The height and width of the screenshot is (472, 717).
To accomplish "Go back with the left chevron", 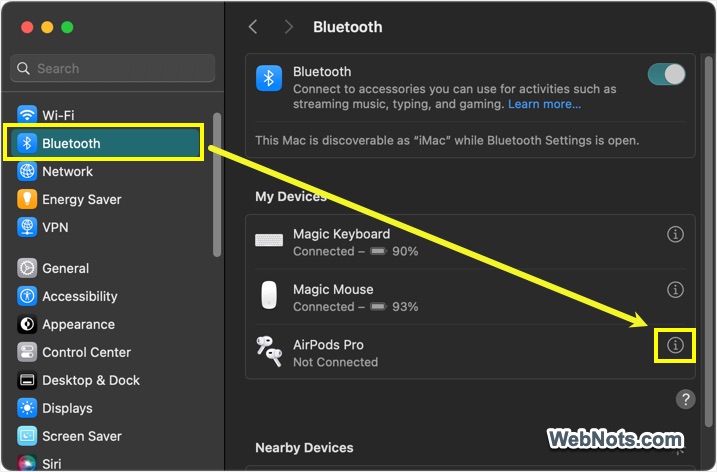I will point(253,27).
